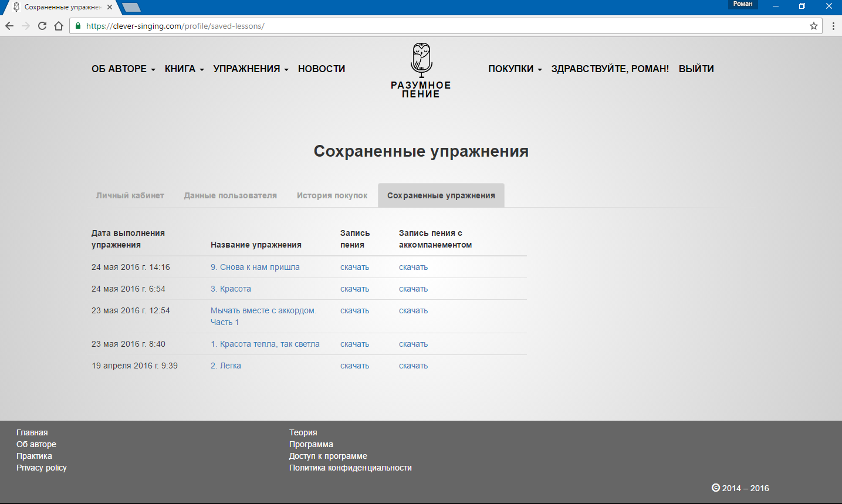Open exercise 9. Снова к нам пришла
The width and height of the screenshot is (842, 504).
coord(255,267)
